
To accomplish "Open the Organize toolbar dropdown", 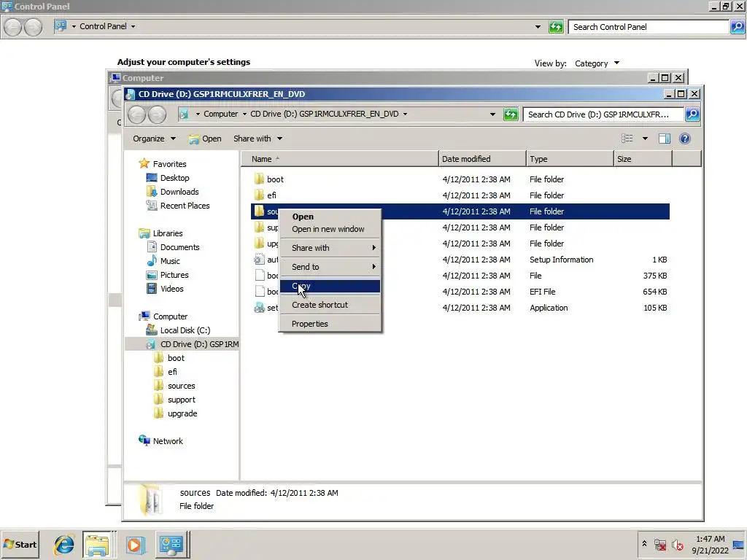I will (x=154, y=139).
